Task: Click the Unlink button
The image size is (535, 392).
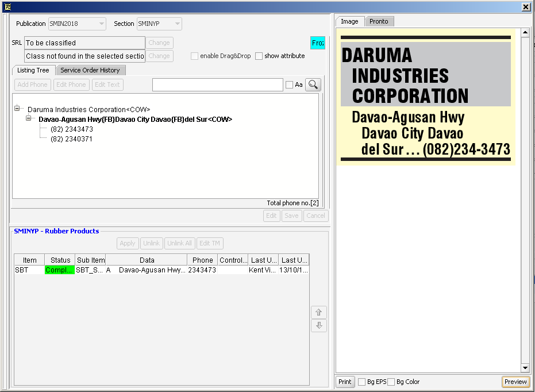Action: [152, 243]
